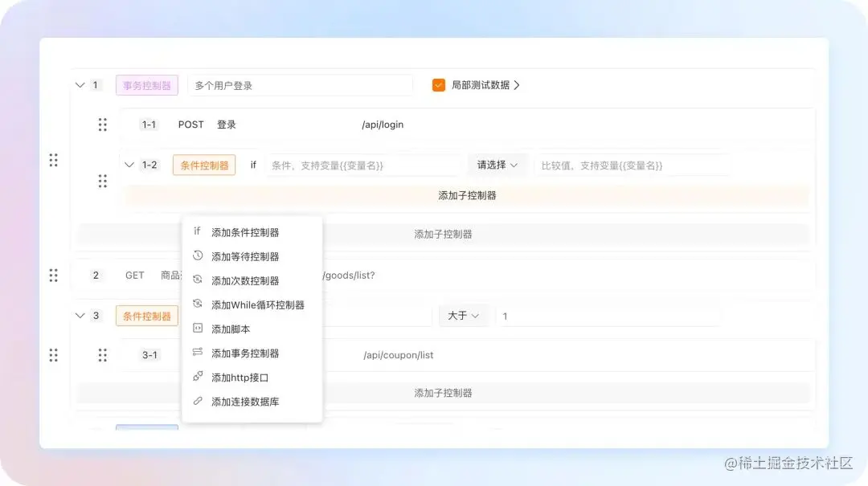Click the 局部测试数据 label
This screenshot has width=868, height=486.
(481, 85)
